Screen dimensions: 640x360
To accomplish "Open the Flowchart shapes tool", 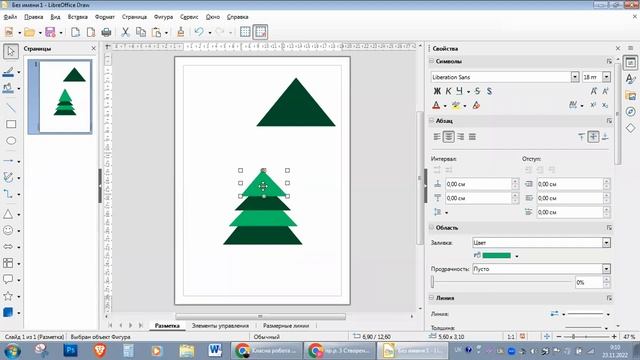I will tap(8, 263).
